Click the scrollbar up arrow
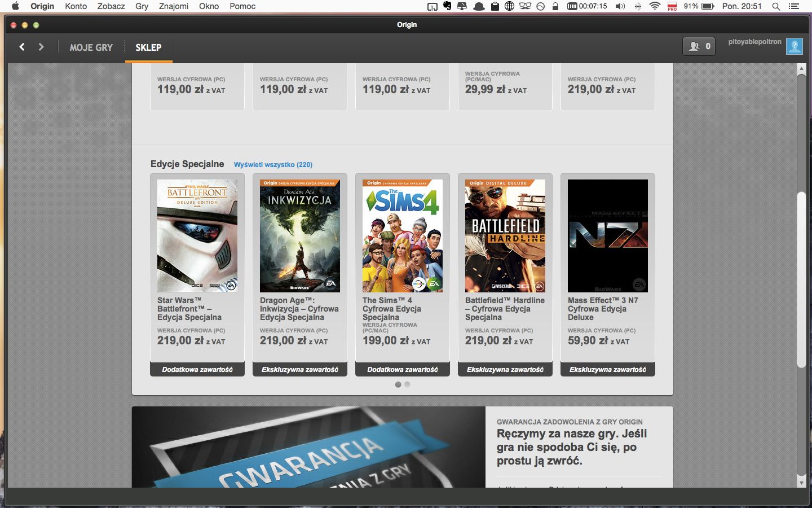Screen dimensions: 812x508 [801, 68]
